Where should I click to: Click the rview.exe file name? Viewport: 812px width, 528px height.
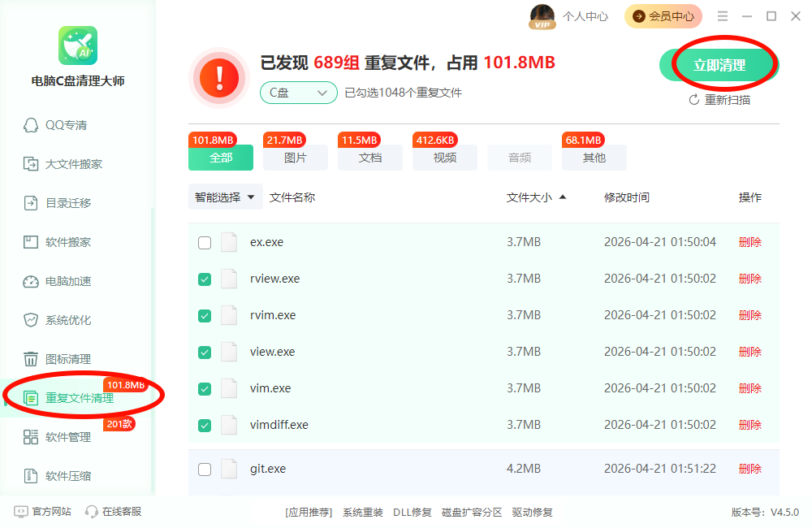point(275,279)
